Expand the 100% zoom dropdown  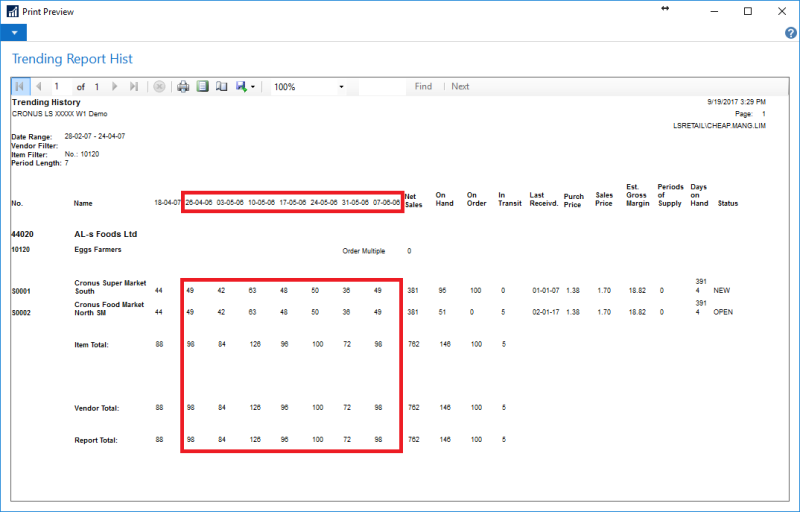(341, 87)
